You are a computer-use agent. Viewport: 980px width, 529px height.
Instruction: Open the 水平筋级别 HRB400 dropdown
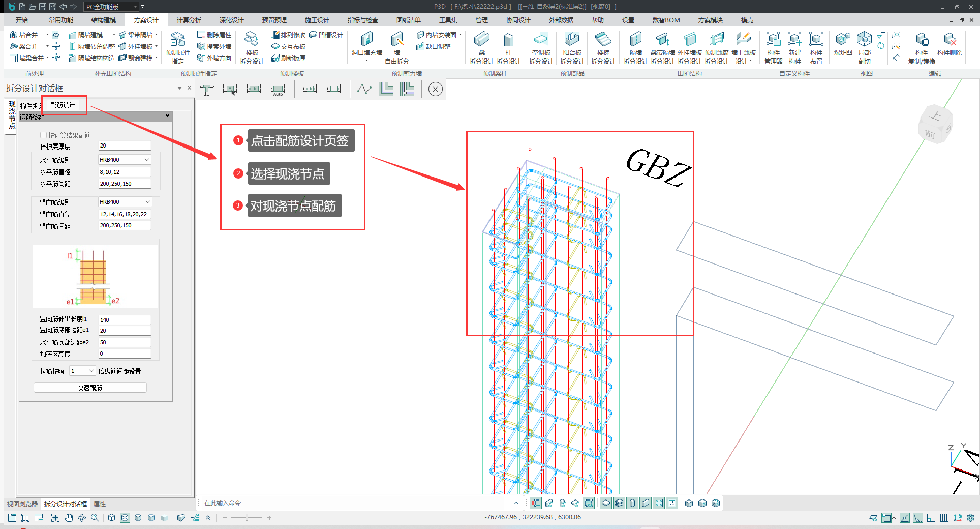146,160
